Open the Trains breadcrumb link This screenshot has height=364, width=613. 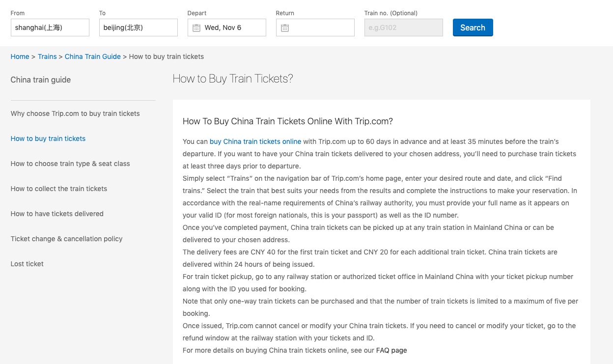coord(47,56)
